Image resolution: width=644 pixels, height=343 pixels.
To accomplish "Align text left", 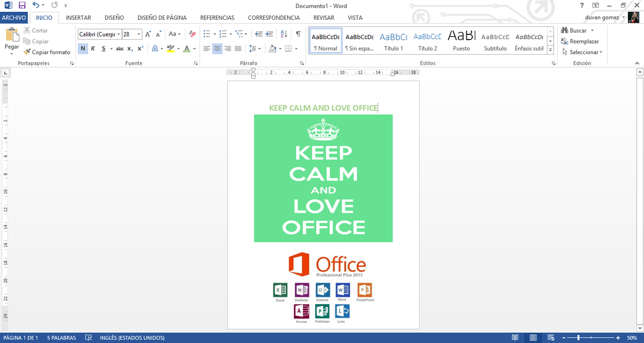I will [x=207, y=48].
